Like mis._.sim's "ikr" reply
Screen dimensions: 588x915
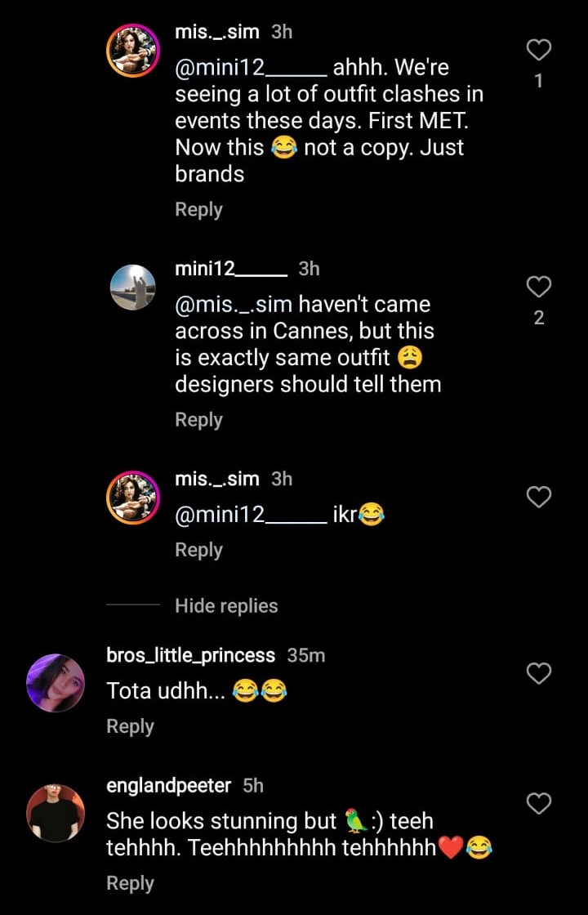tap(539, 497)
